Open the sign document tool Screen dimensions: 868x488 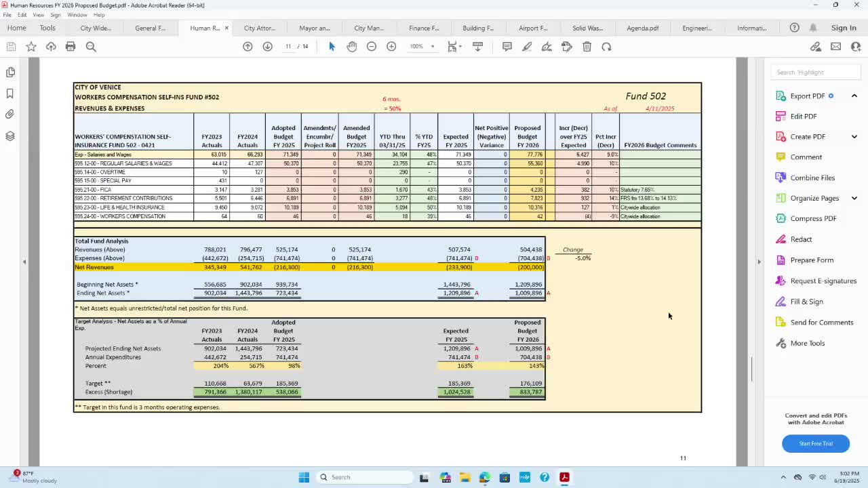click(547, 46)
